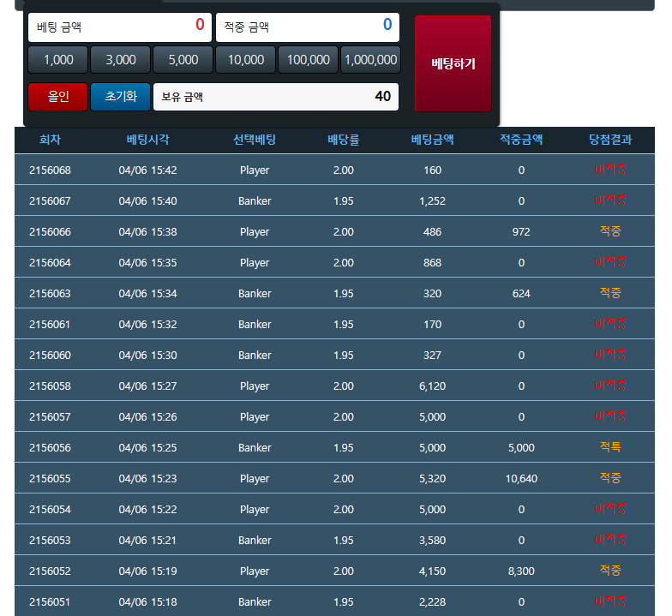Viewport: 672px width, 616px height.
Task: Select the 5,000 bet amount button
Action: click(183, 60)
